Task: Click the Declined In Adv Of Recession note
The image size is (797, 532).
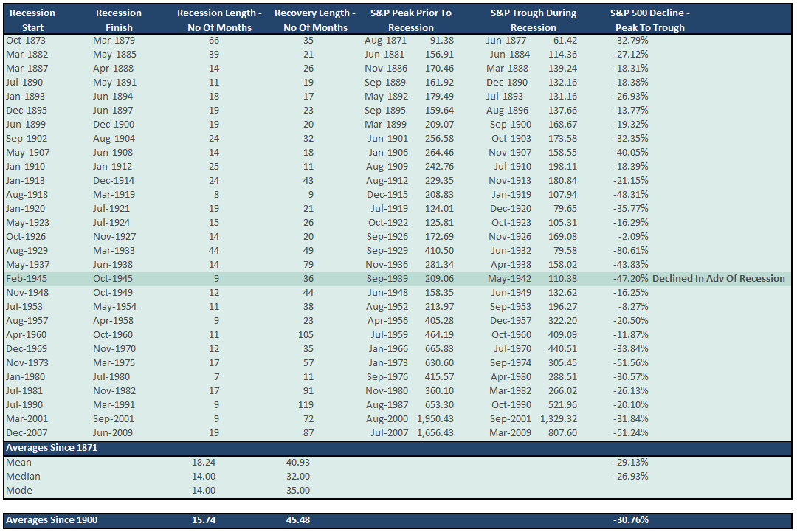Action: click(718, 279)
